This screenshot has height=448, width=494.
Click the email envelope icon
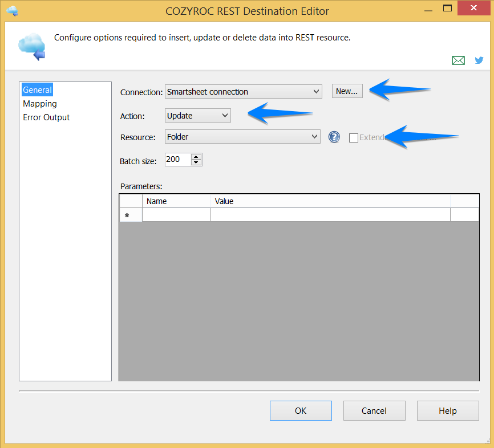(458, 60)
